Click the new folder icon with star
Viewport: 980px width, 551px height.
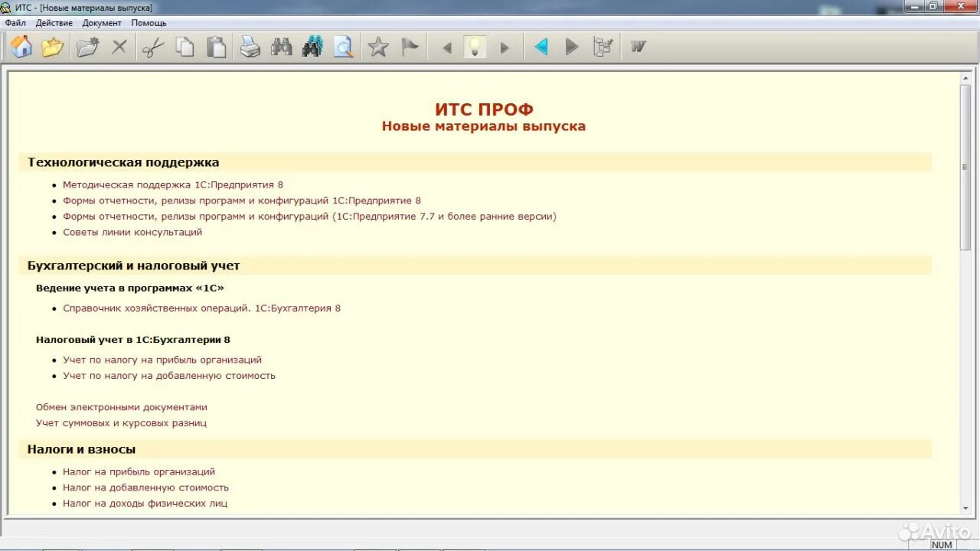[x=88, y=47]
